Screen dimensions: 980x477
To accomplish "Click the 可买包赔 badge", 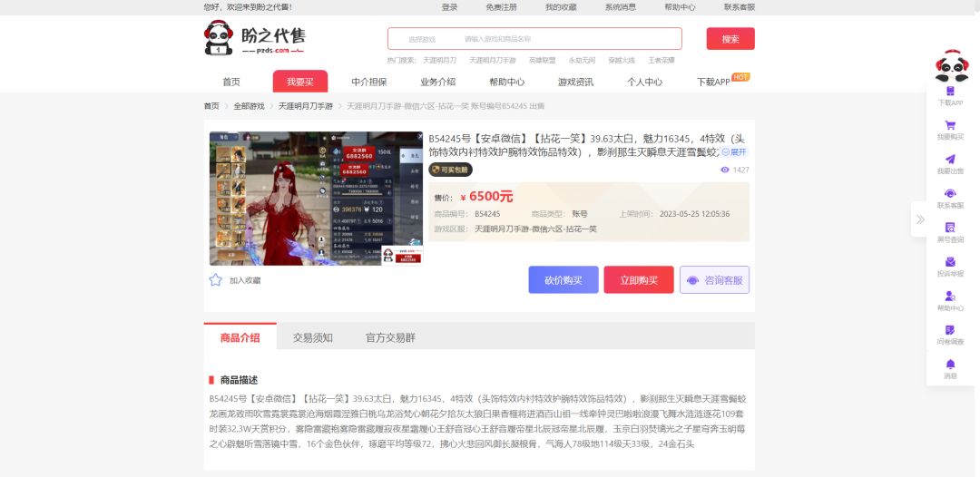I will tap(450, 170).
